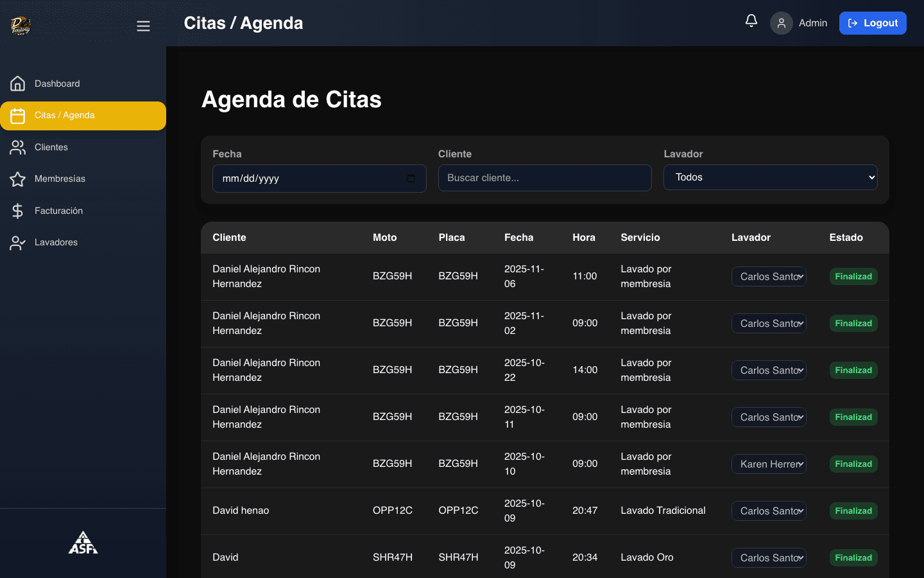Navigate to Facturación
Screen dimensions: 924x578
83,211
